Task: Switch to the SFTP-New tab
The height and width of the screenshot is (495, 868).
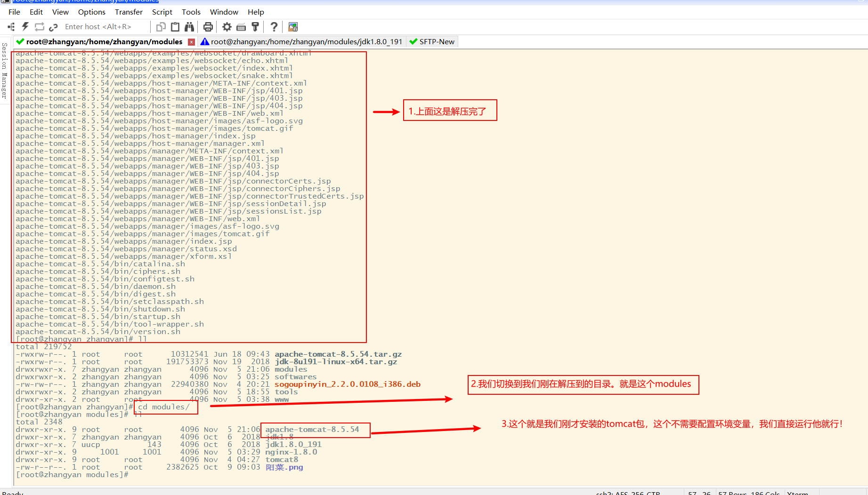Action: tap(432, 42)
